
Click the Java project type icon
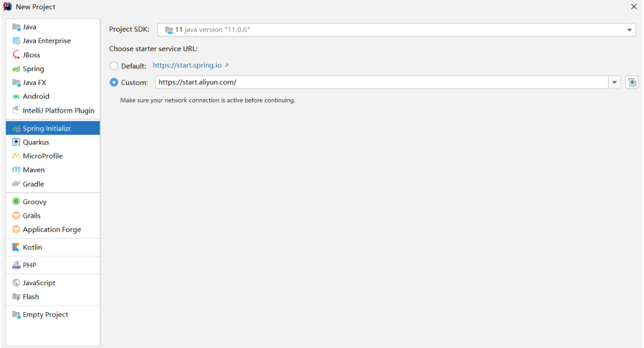pos(16,27)
